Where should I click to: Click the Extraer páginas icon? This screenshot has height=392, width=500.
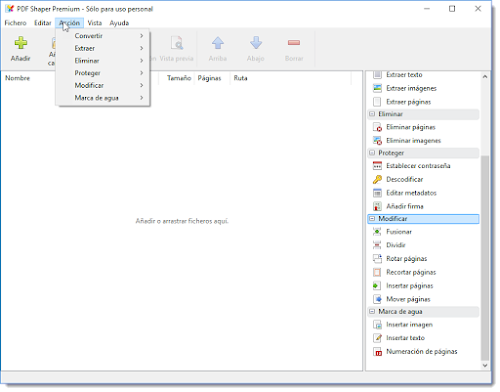pos(377,102)
